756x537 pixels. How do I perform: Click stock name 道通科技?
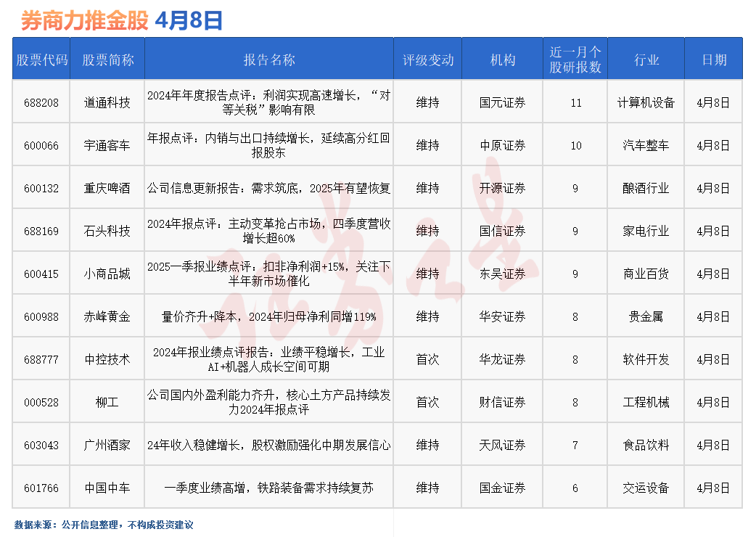pos(107,102)
